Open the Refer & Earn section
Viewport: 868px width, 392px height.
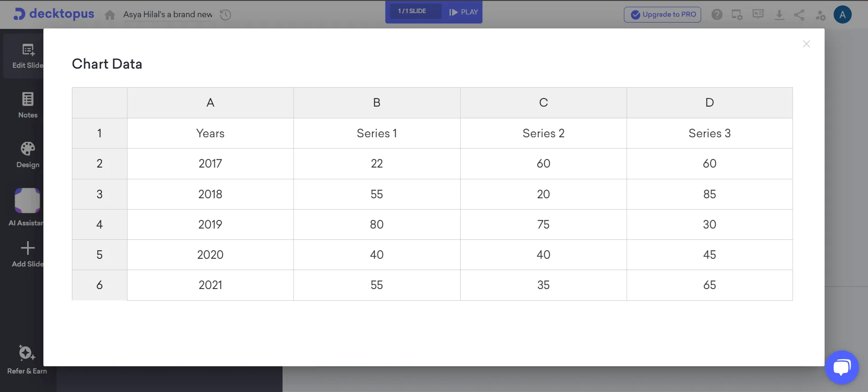coord(27,359)
